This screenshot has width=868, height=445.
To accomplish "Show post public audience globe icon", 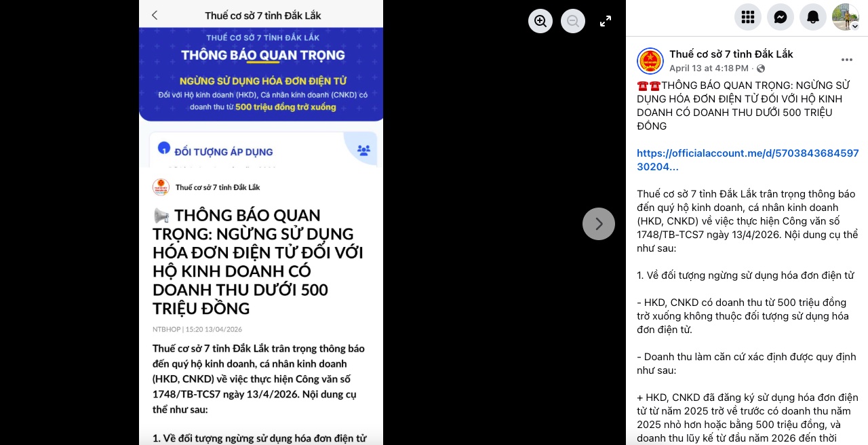I will (761, 69).
